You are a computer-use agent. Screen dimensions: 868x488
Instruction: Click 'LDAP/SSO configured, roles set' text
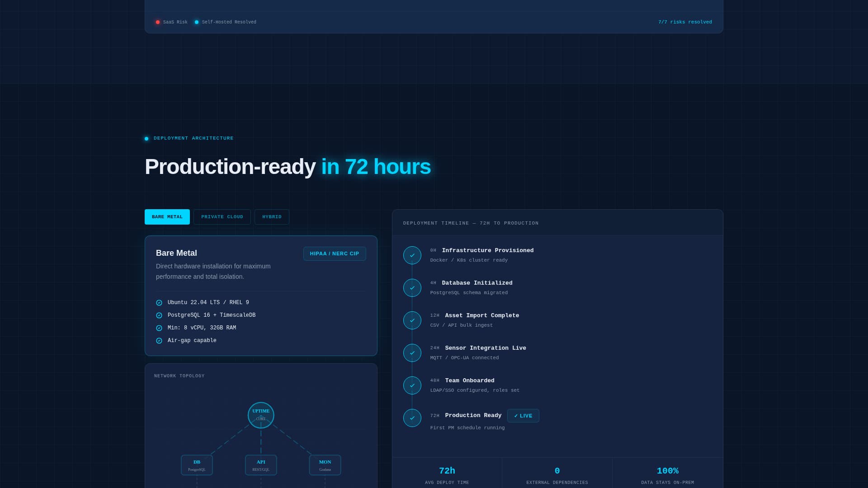475,390
